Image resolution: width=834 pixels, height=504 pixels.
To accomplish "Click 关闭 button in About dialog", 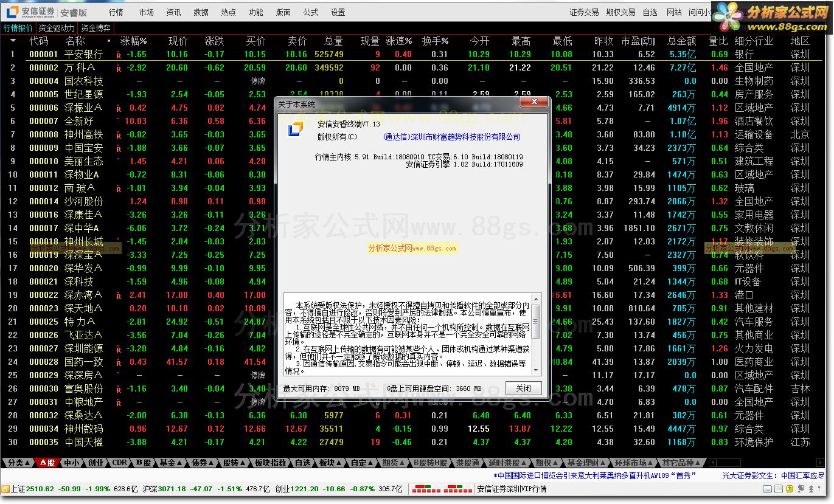I will (x=523, y=388).
